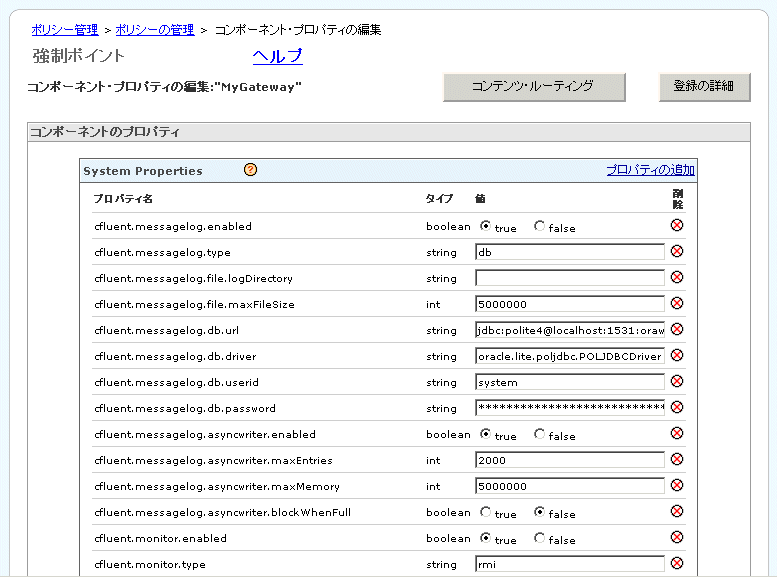
Task: Delete the cfluent.monitor.type property
Action: (677, 564)
